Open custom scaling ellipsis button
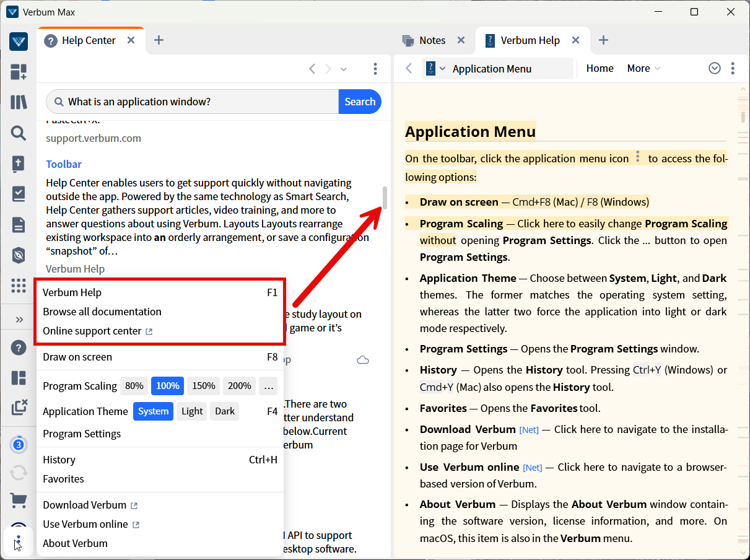Viewport: 750px width, 560px height. tap(268, 386)
